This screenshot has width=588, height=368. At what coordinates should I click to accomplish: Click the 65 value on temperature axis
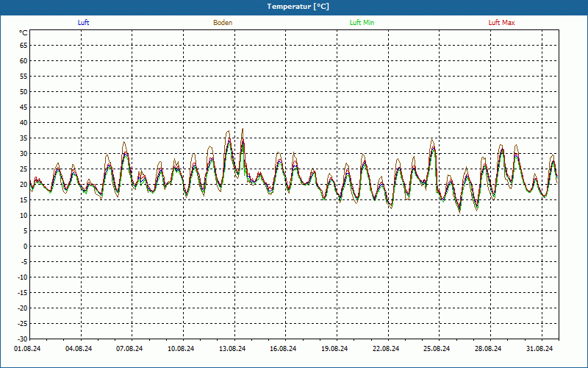pos(24,46)
